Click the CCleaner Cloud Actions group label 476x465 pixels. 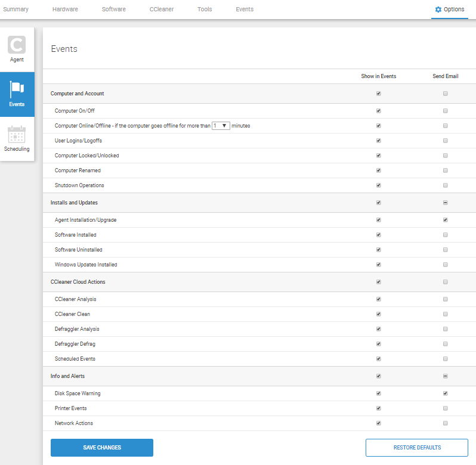(78, 282)
